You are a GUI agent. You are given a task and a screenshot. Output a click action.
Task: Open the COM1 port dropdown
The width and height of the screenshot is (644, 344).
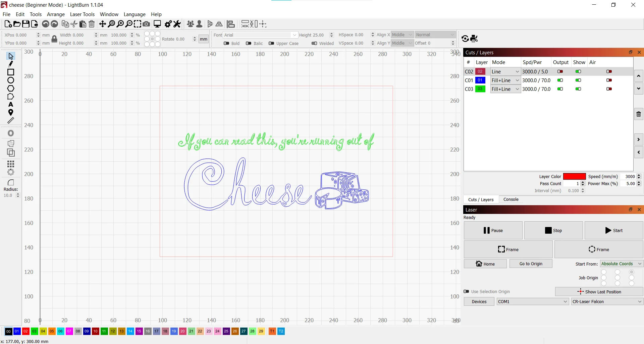tap(532, 302)
